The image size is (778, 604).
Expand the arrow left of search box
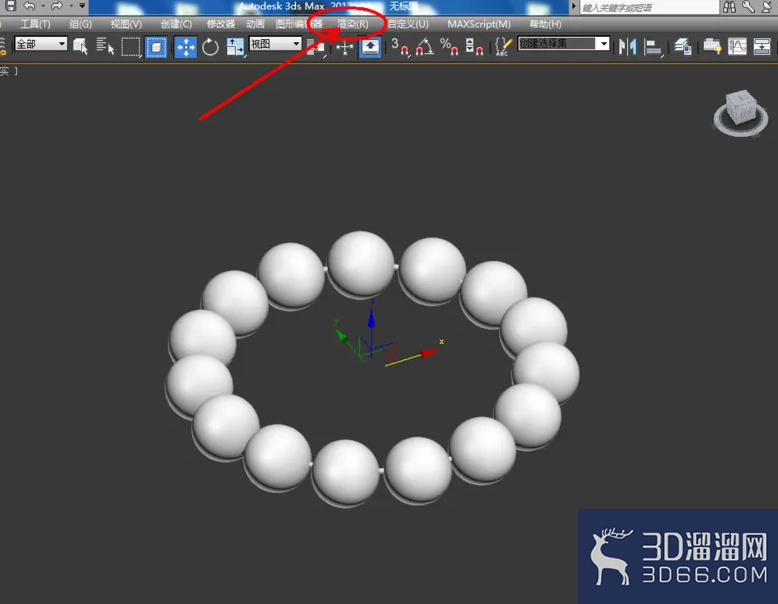pyautogui.click(x=574, y=6)
